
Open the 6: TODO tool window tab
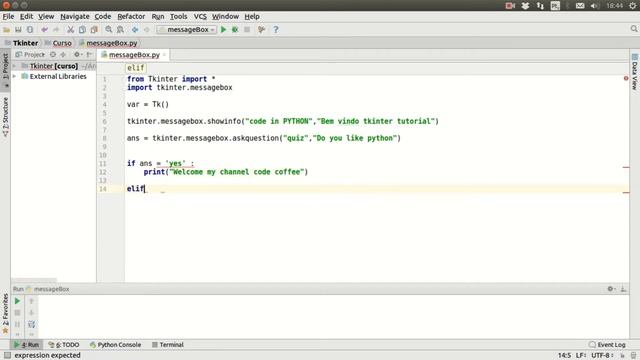click(64, 345)
